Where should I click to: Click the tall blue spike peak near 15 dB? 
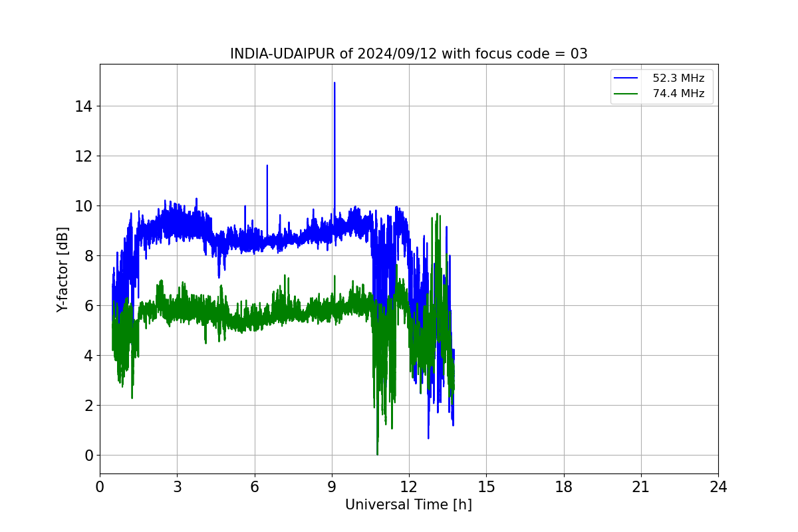(334, 83)
